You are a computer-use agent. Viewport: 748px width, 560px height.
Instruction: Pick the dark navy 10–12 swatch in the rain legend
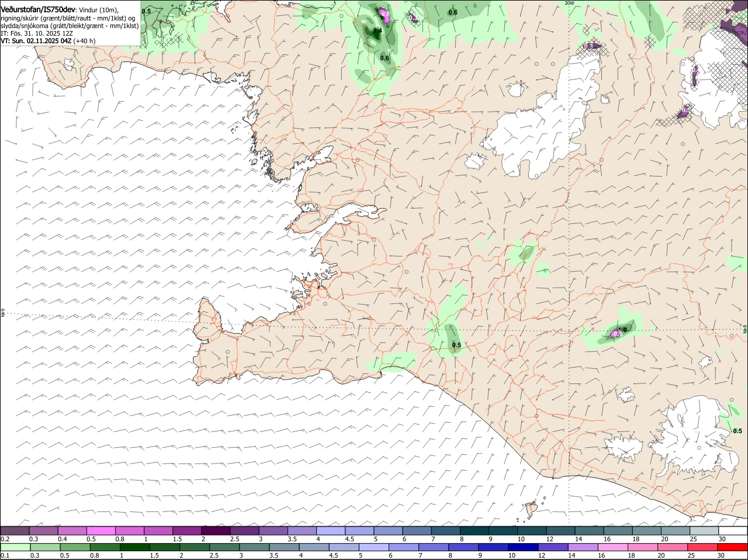pyautogui.click(x=523, y=547)
